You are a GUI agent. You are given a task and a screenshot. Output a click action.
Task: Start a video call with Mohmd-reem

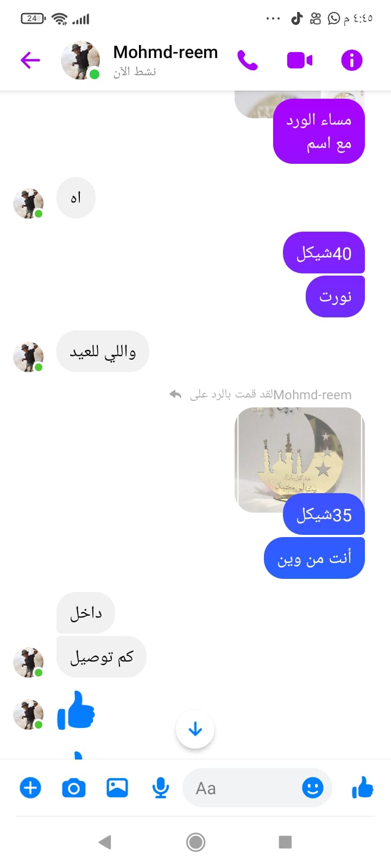300,60
